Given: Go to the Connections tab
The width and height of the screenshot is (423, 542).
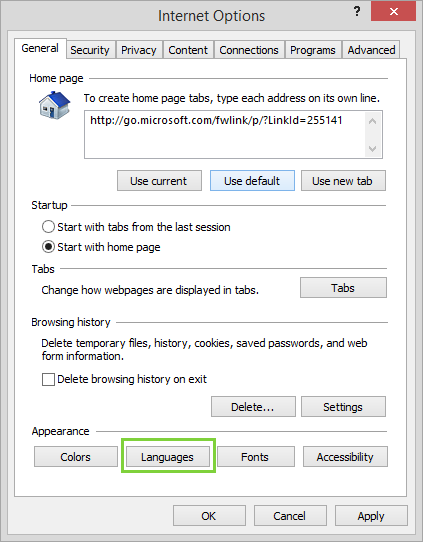Looking at the screenshot, I should [249, 50].
